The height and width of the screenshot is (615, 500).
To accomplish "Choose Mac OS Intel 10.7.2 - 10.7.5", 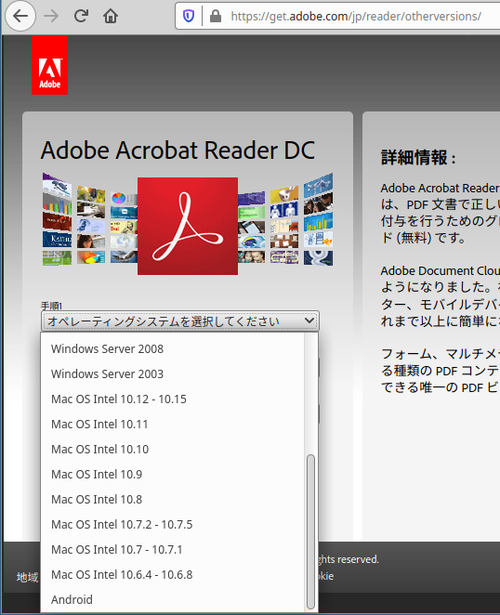I will 173,524.
